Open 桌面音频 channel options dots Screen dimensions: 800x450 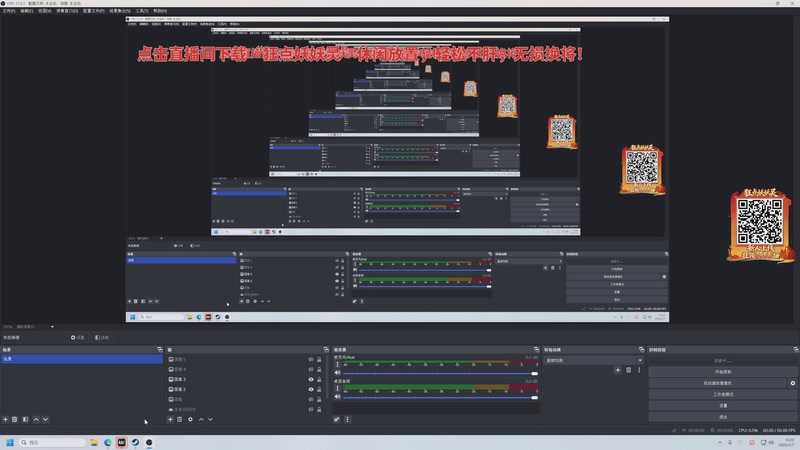click(337, 388)
